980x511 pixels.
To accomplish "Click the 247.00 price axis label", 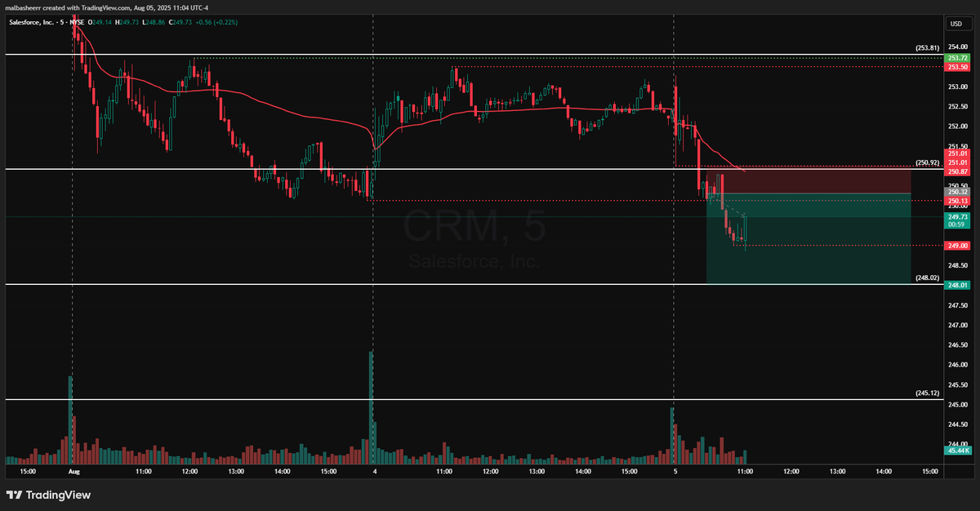I will [x=957, y=325].
